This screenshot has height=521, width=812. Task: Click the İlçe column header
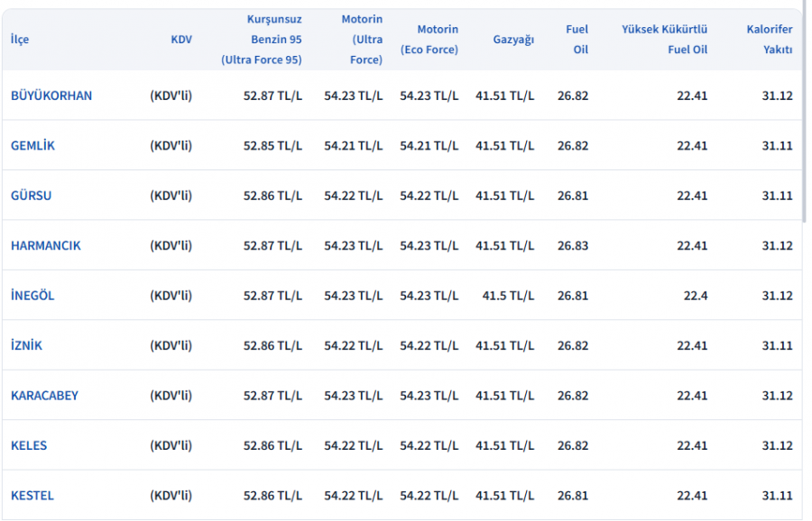(x=20, y=40)
